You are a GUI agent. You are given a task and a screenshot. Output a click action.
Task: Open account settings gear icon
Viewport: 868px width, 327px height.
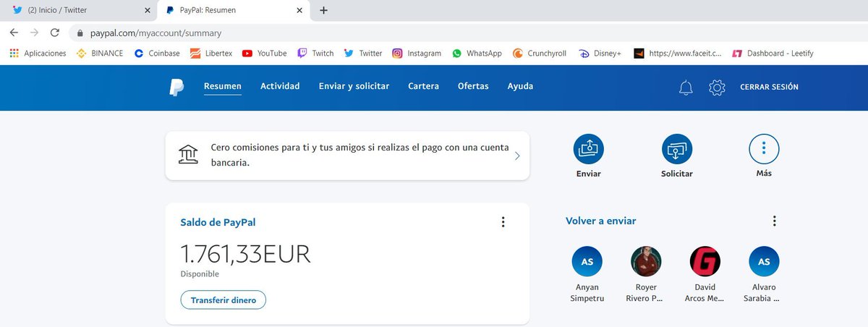click(x=717, y=88)
